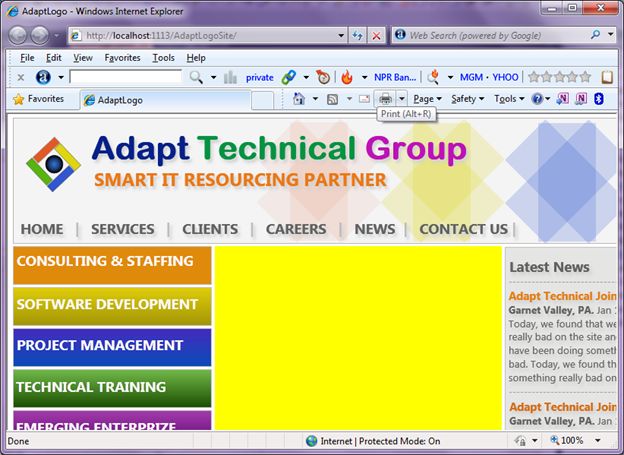Screen dimensions: 624x455
Task: Click the magnifier with flame icon
Action: click(433, 77)
